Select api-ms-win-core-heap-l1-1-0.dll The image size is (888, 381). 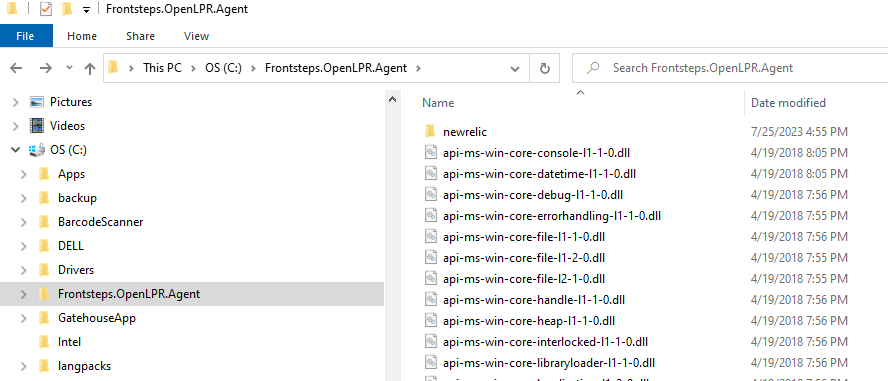(529, 320)
